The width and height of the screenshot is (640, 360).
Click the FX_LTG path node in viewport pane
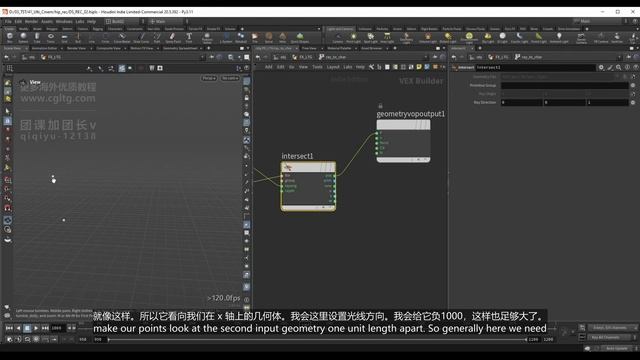pos(52,58)
